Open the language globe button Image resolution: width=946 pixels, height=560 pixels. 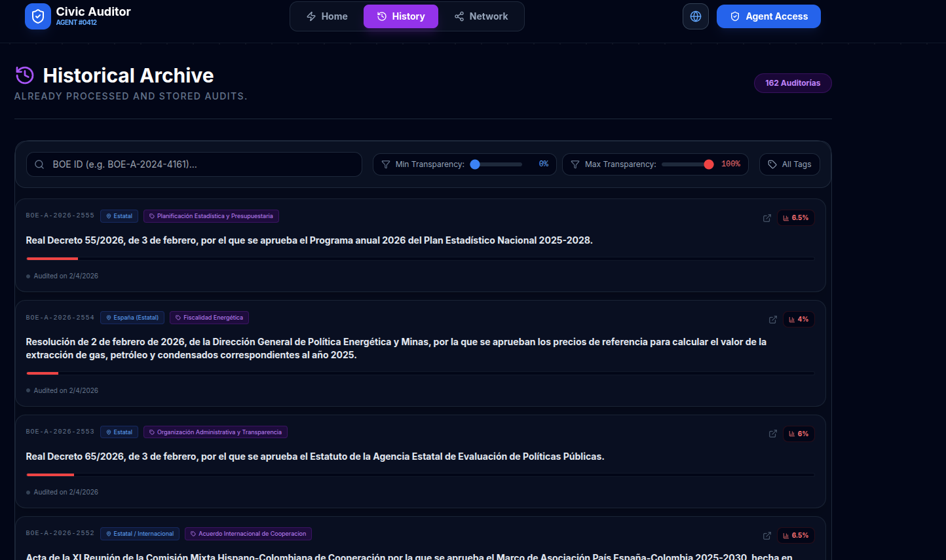pos(696,16)
